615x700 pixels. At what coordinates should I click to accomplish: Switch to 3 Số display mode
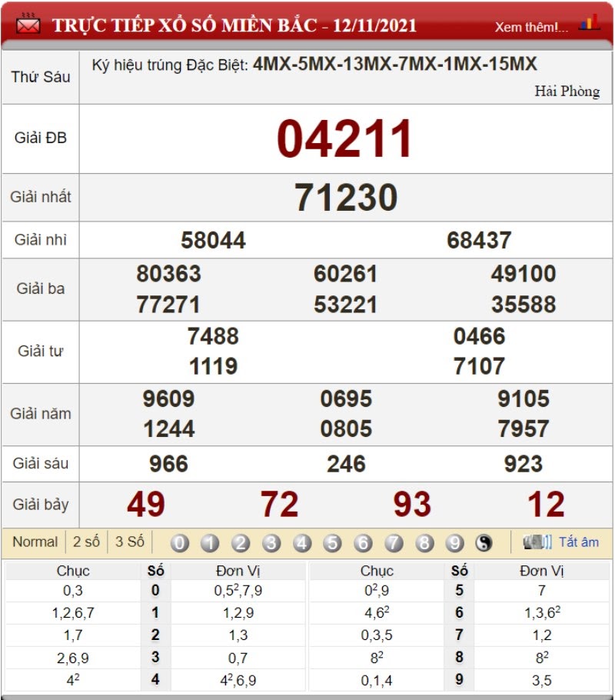(130, 542)
